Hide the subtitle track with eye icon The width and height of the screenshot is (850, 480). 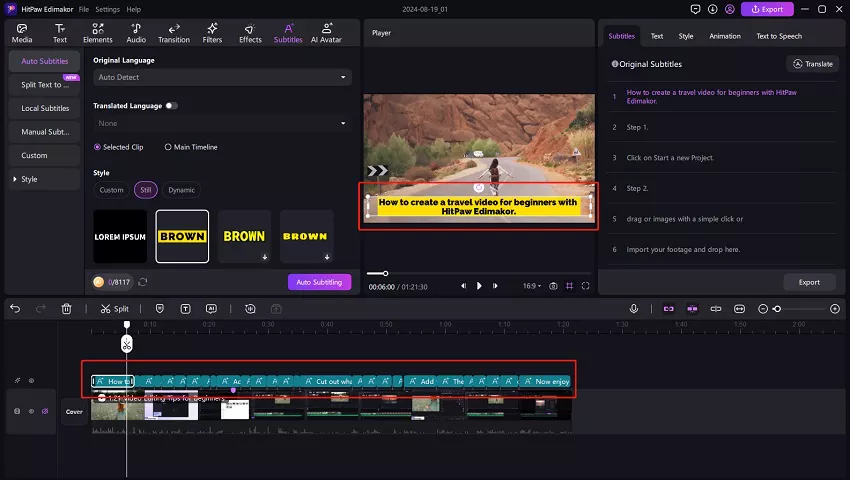pos(31,381)
